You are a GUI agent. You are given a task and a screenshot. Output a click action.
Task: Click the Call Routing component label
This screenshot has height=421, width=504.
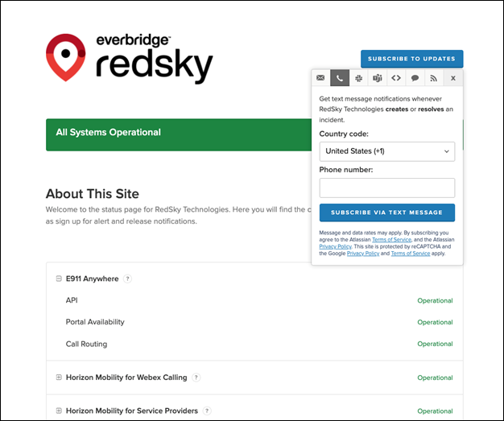86,344
